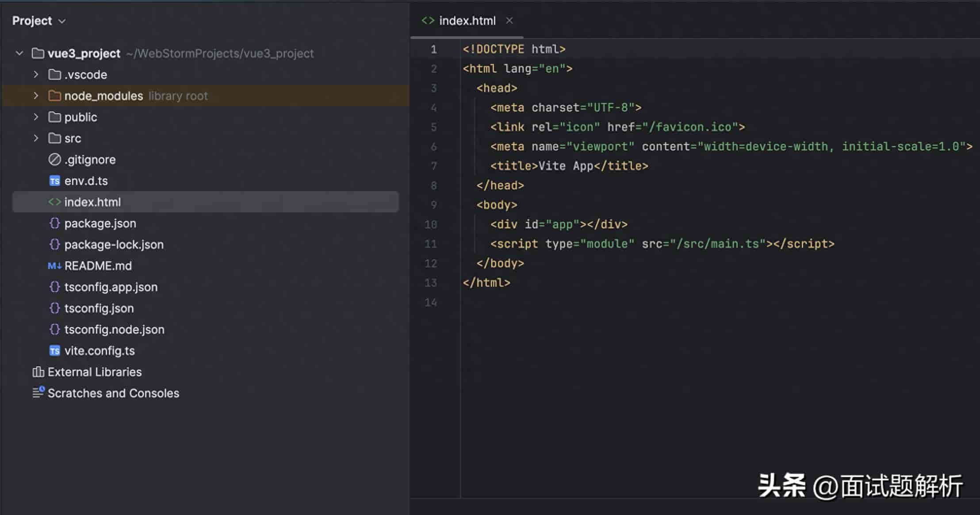The width and height of the screenshot is (980, 515).
Task: Select package.json in the project tree
Action: click(x=100, y=223)
